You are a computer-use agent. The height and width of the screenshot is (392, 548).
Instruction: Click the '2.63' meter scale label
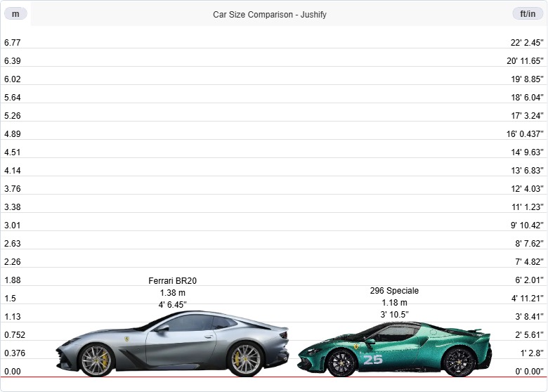[x=13, y=244]
